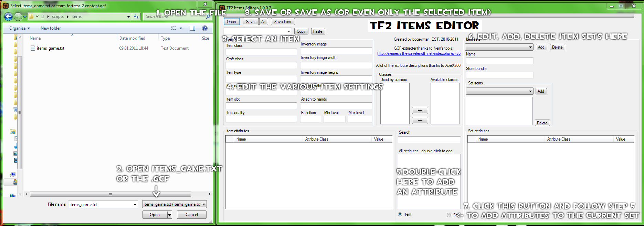Click the horizontal scrollbar in file list
This screenshot has width=644, height=226.
click(110, 194)
